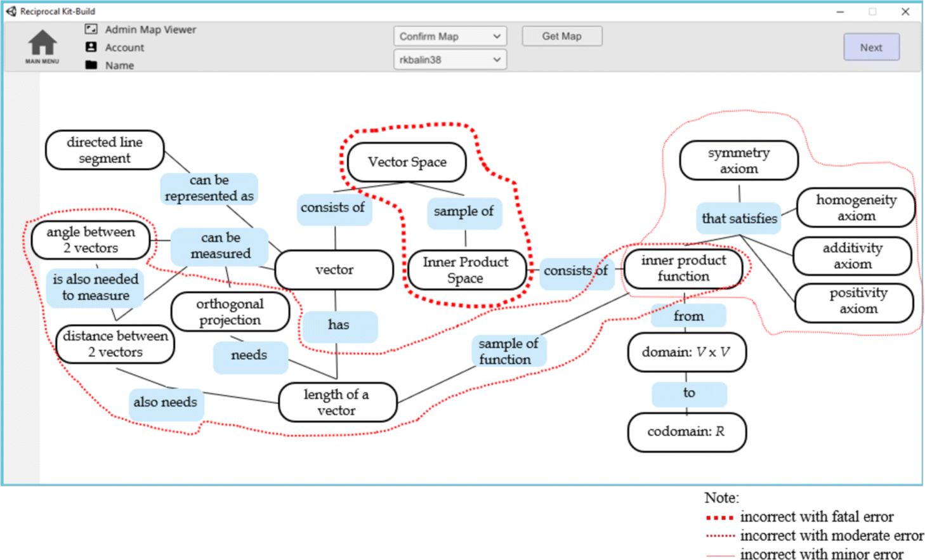Minimize the Reciprocal Kit-Build window
925x560 pixels.
(x=840, y=11)
